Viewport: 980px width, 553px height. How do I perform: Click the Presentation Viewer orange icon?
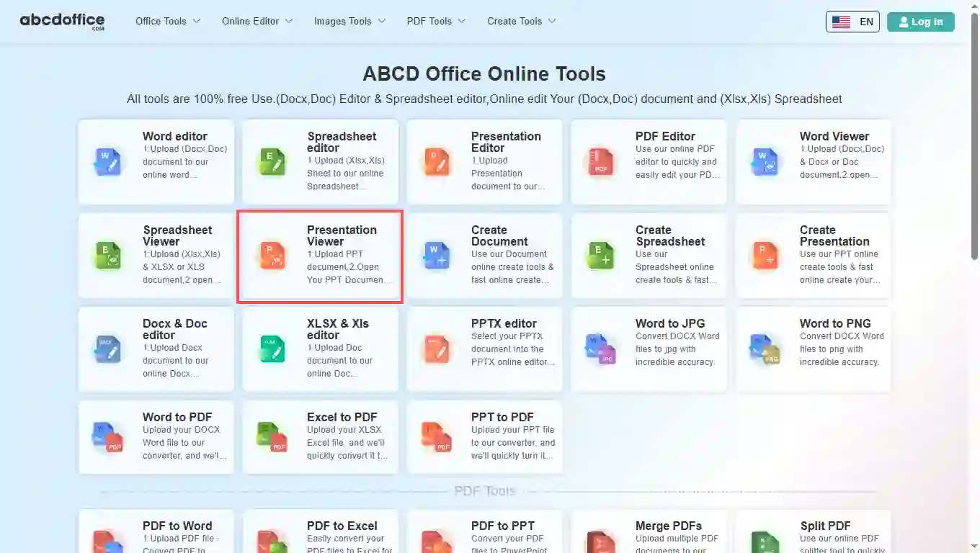click(272, 256)
